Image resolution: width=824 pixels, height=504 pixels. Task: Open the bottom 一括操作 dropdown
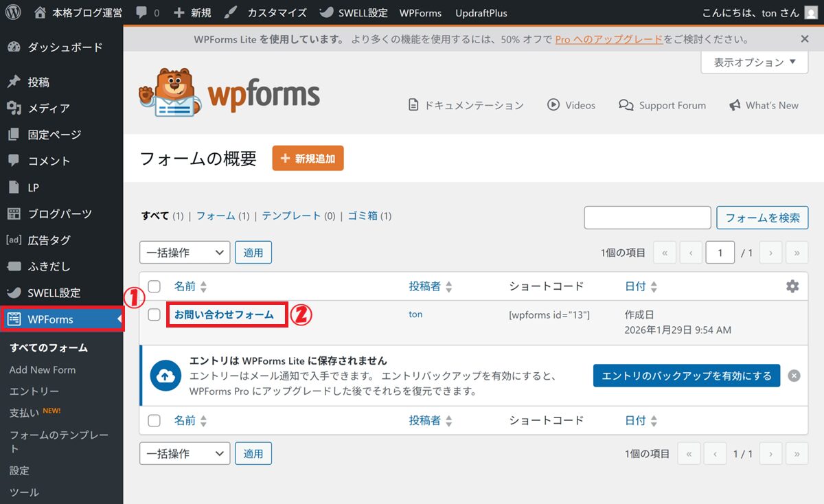[185, 454]
